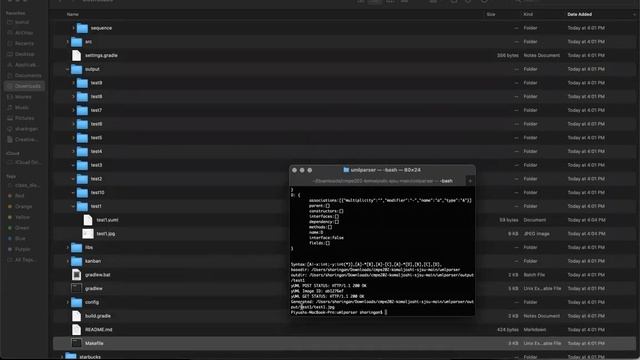Select the gradlew.bat file icon
Screen dimensions: 640x360
point(76,275)
